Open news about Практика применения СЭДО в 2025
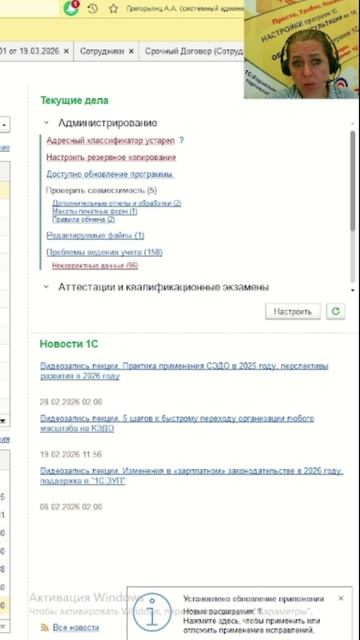Viewport: 360px width, 640px height. (x=184, y=371)
